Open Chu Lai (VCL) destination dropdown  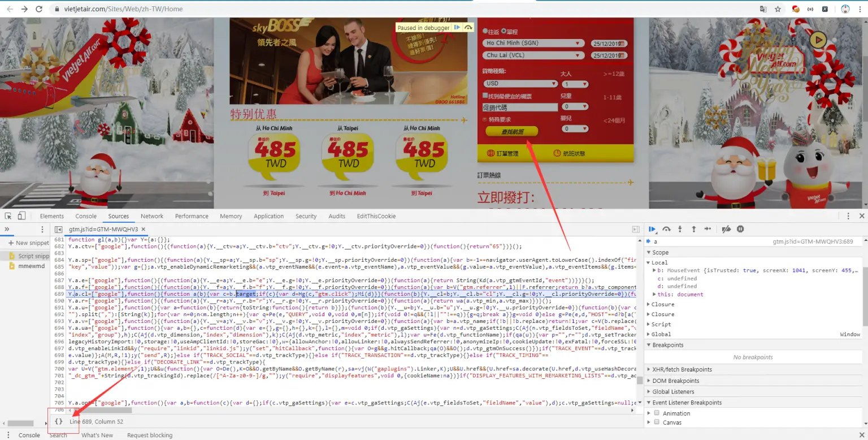(x=533, y=55)
